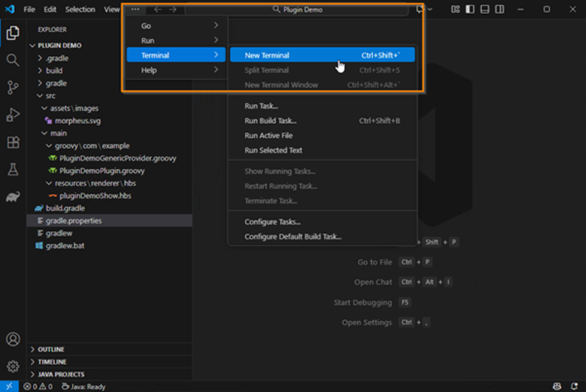Collapse the assets\images folder
The width and height of the screenshot is (586, 392).
[x=110, y=108]
